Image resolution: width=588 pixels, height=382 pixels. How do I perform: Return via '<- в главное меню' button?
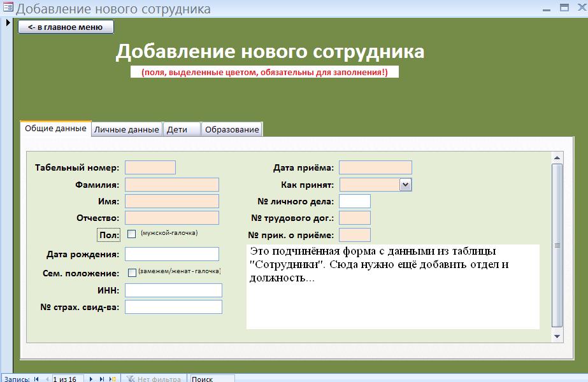point(66,27)
